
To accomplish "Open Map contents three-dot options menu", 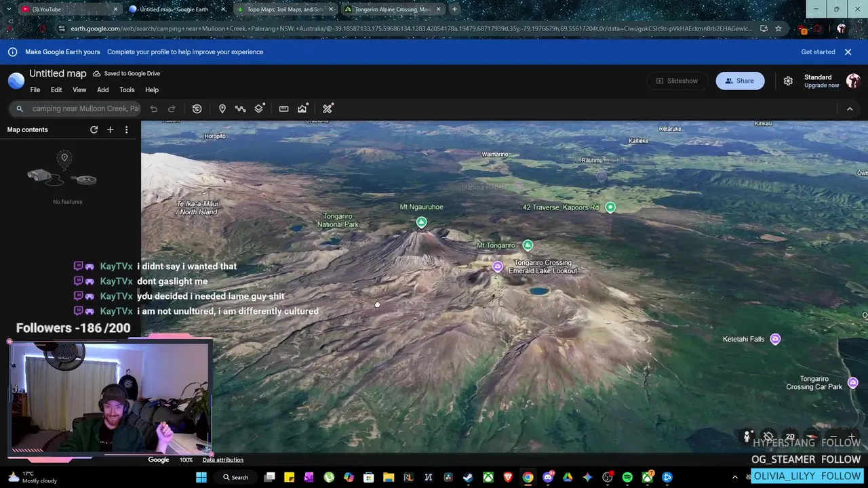I will 126,129.
